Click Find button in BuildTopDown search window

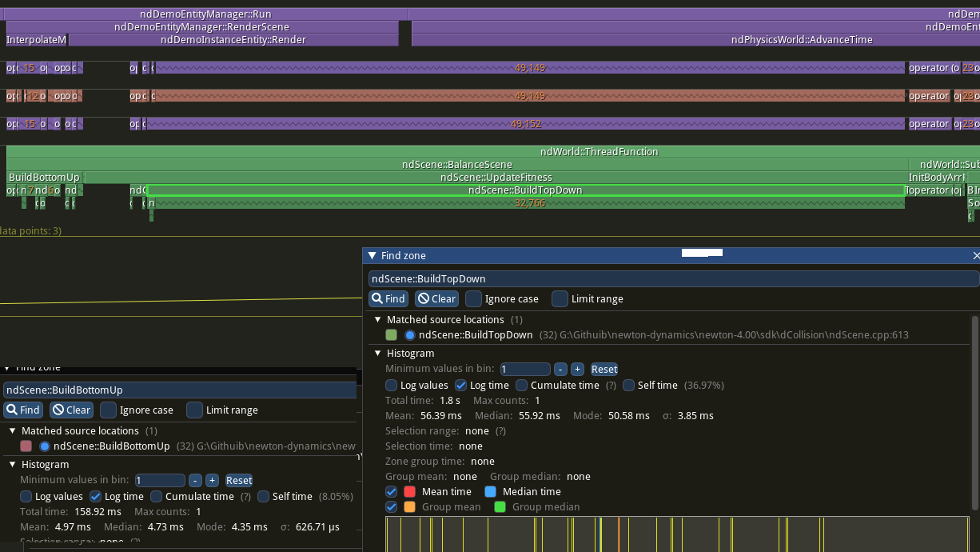[388, 298]
